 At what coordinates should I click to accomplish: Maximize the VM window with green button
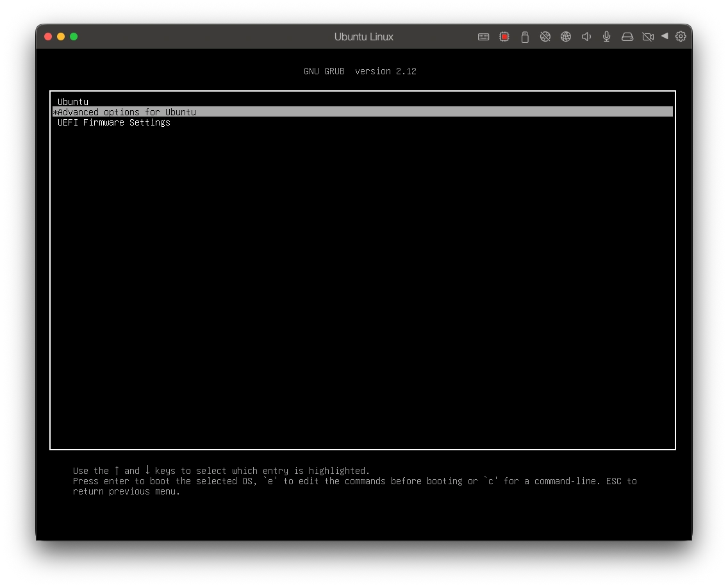pos(74,37)
